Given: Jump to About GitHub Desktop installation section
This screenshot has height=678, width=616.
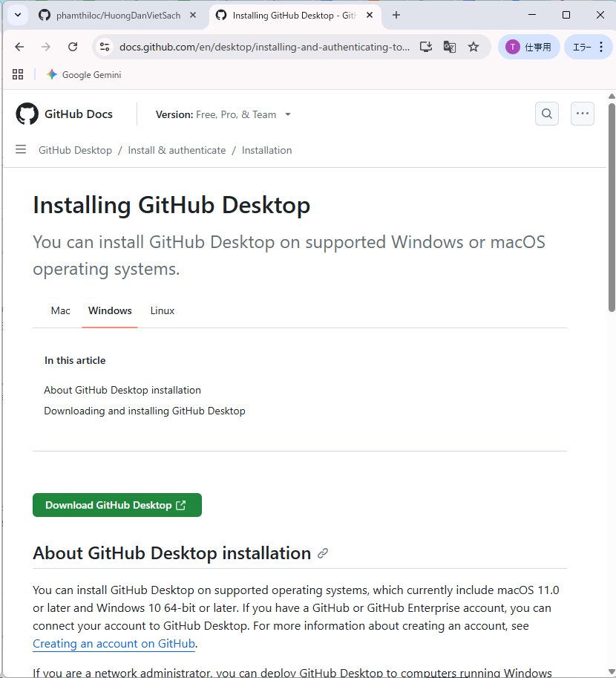Looking at the screenshot, I should coord(122,390).
